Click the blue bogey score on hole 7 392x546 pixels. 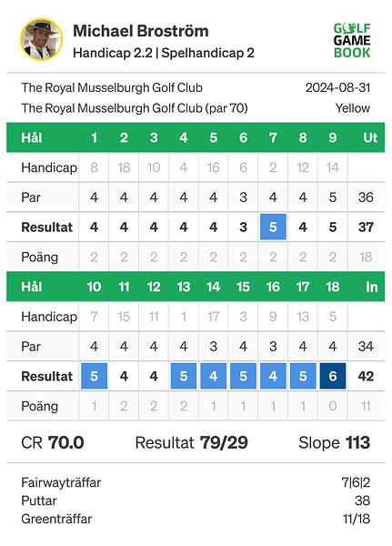[273, 227]
